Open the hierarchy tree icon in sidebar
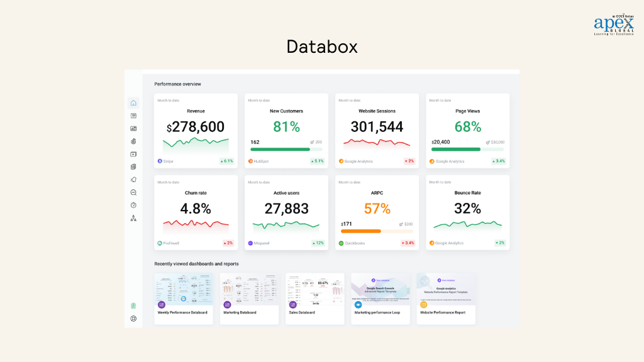Viewport: 644px width, 362px height. pos(133,218)
